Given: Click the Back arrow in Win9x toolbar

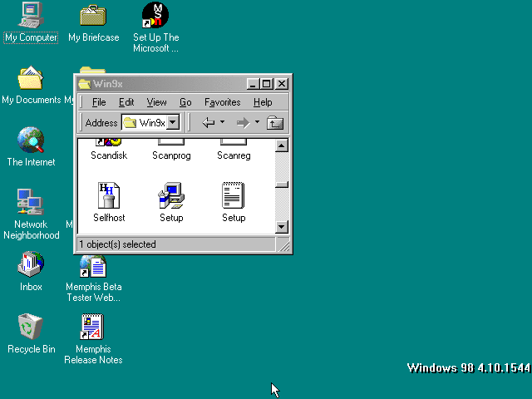Looking at the screenshot, I should (209, 122).
